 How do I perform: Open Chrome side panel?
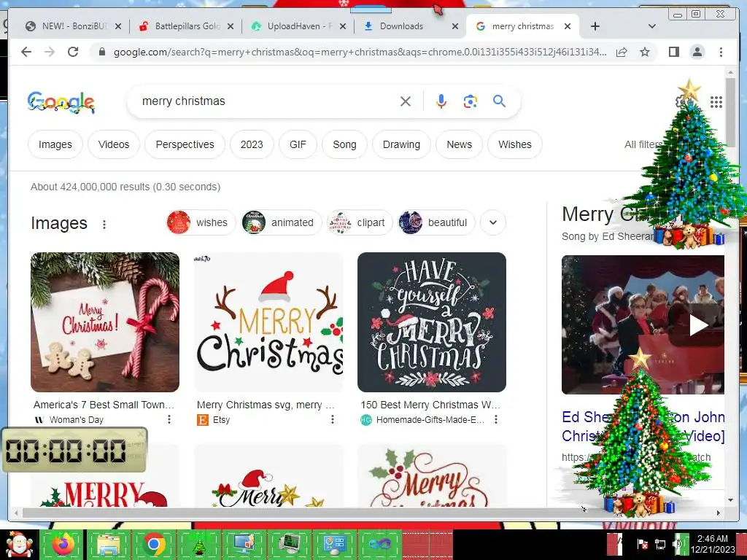click(x=673, y=52)
